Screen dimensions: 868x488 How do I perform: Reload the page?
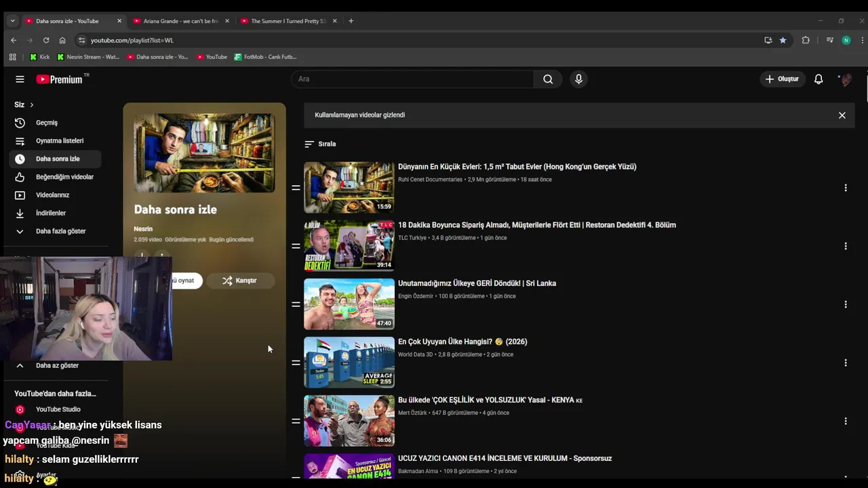[46, 40]
